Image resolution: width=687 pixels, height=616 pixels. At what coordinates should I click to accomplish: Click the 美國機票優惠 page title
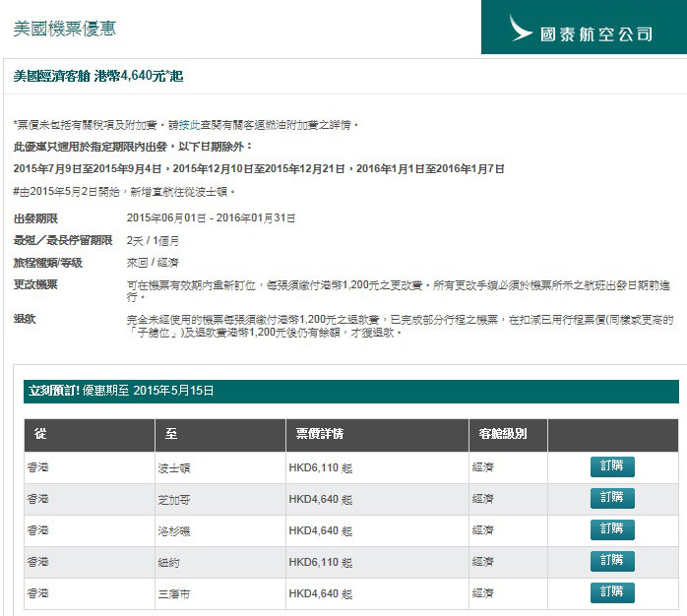[x=65, y=29]
